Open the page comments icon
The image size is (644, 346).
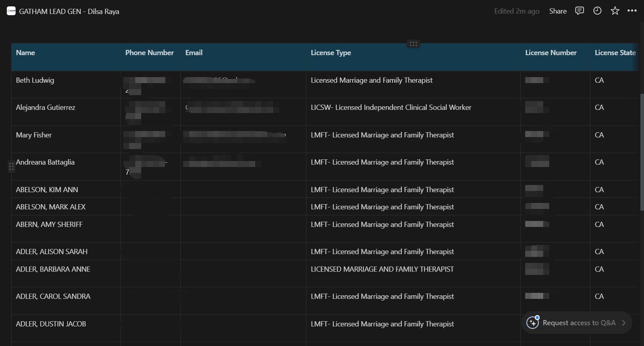click(580, 11)
